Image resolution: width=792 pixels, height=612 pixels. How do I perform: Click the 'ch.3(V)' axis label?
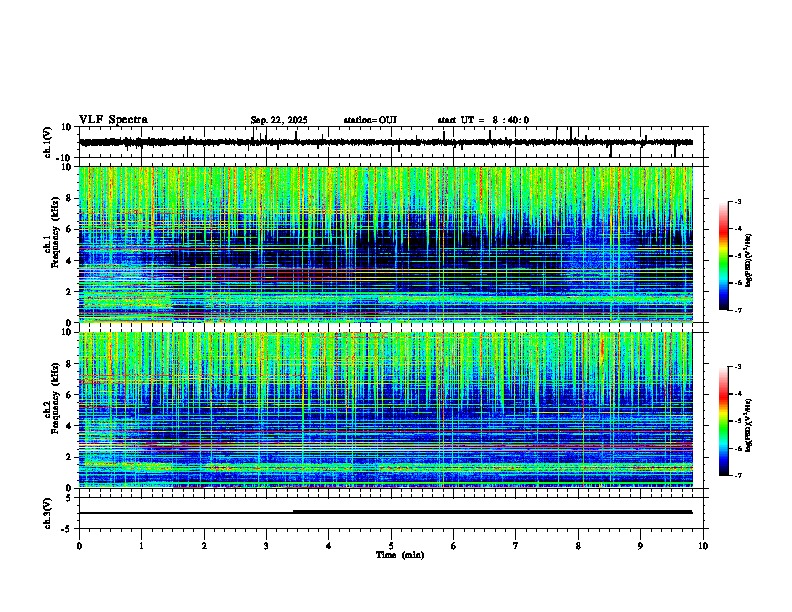coord(48,514)
